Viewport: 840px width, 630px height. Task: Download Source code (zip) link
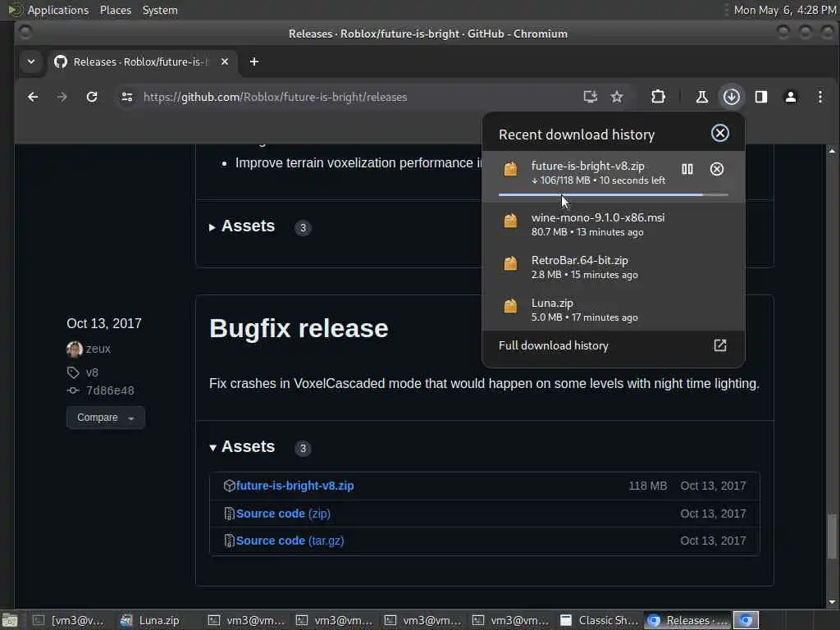pyautogui.click(x=283, y=514)
